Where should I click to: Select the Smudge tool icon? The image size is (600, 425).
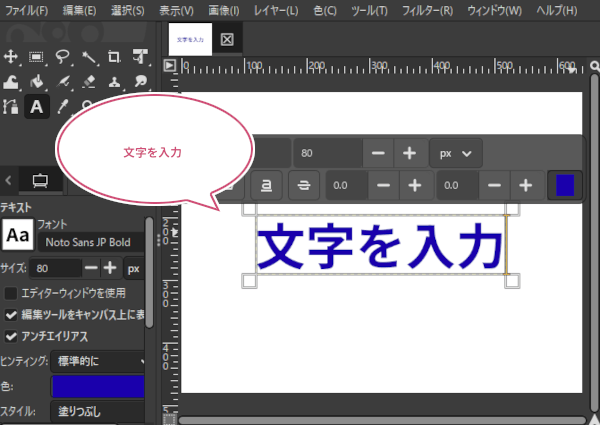(140, 82)
